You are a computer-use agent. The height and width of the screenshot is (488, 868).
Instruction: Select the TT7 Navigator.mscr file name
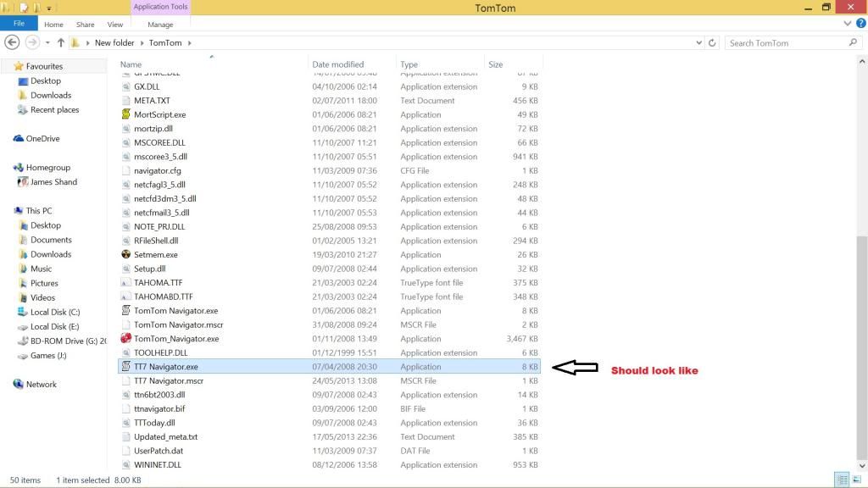click(x=169, y=380)
